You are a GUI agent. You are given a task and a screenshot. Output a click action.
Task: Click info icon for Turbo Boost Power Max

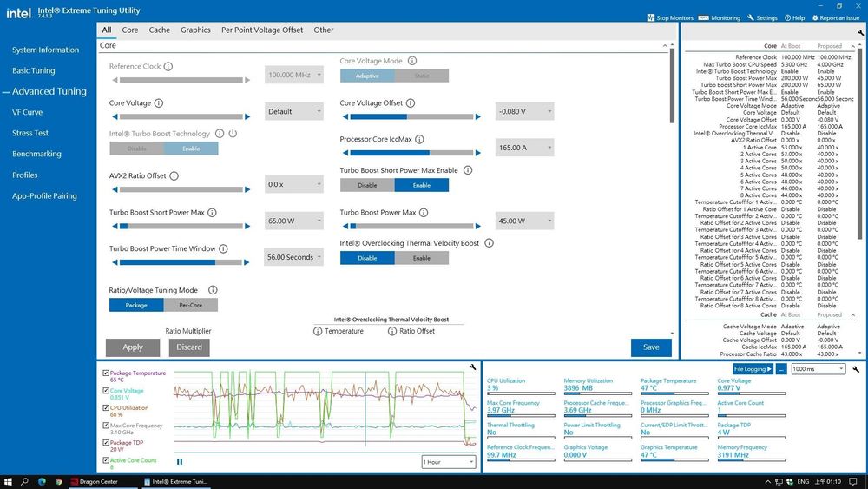click(424, 213)
